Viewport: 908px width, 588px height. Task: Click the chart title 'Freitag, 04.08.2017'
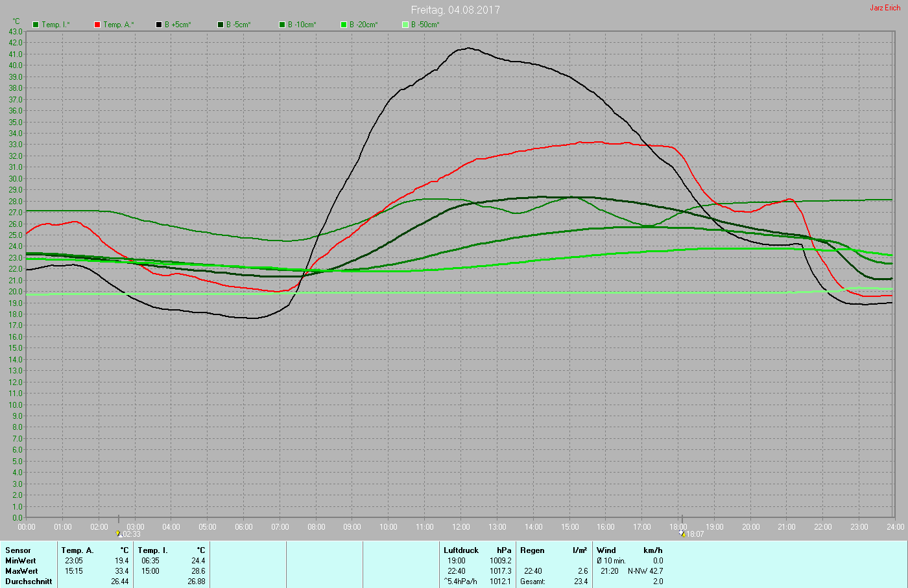tap(455, 10)
